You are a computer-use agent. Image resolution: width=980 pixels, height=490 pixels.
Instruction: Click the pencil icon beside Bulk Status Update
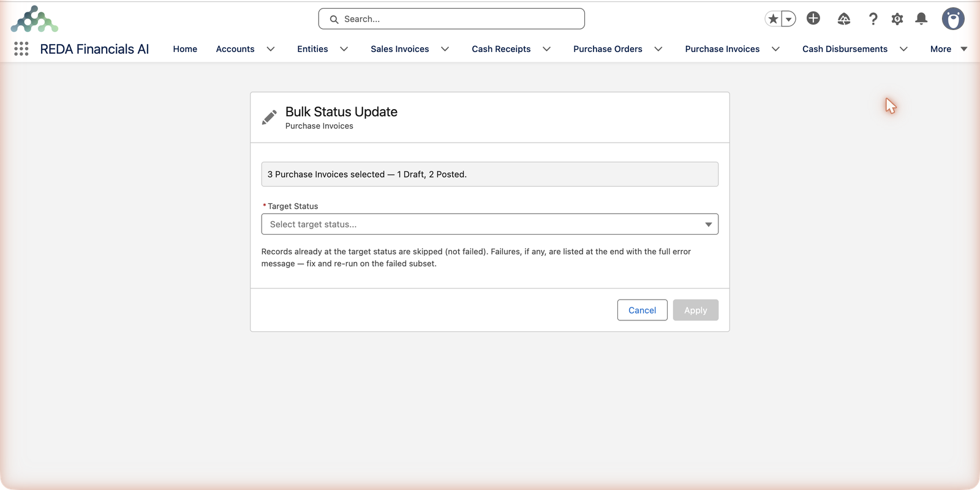(x=269, y=117)
